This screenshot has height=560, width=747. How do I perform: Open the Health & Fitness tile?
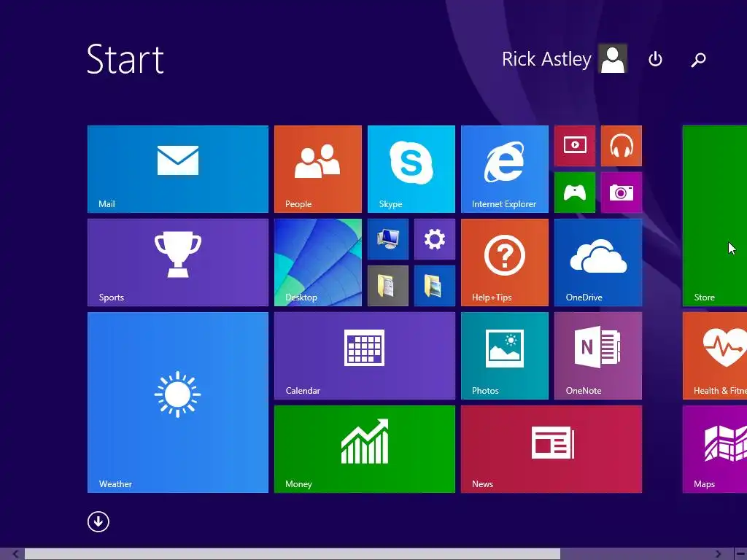pyautogui.click(x=715, y=356)
